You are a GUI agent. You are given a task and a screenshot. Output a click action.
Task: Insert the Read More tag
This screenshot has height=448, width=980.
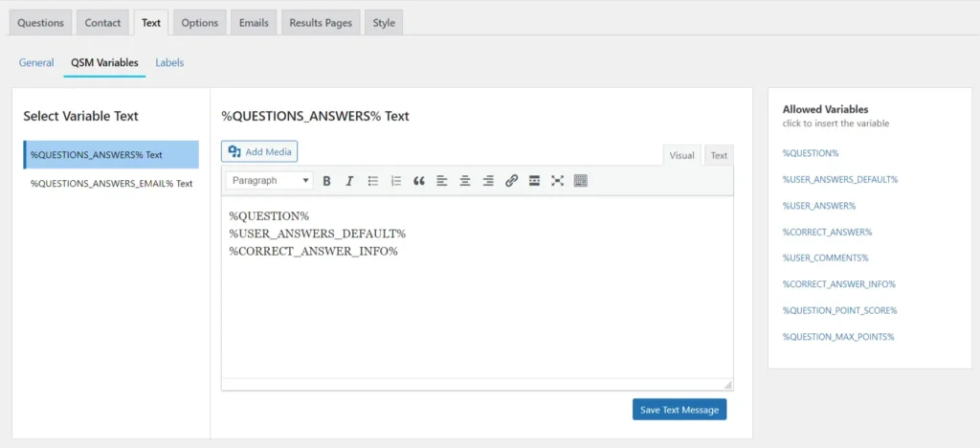pyautogui.click(x=534, y=181)
